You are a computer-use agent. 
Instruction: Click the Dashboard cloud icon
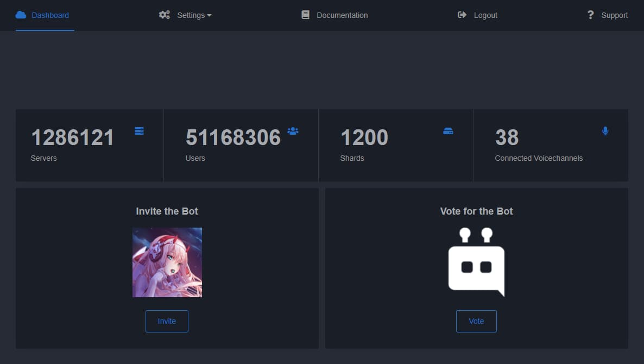[21, 15]
